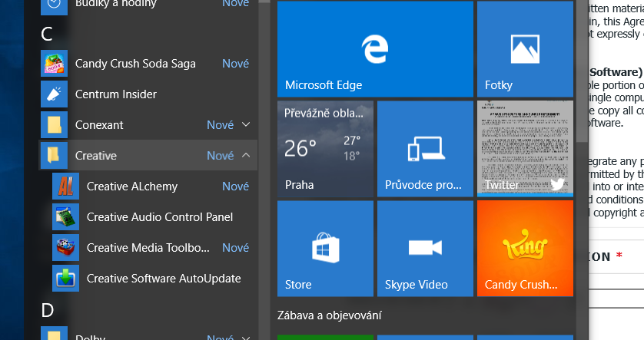Open Creative Software AutoUpdate icon
The width and height of the screenshot is (644, 340).
[65, 279]
